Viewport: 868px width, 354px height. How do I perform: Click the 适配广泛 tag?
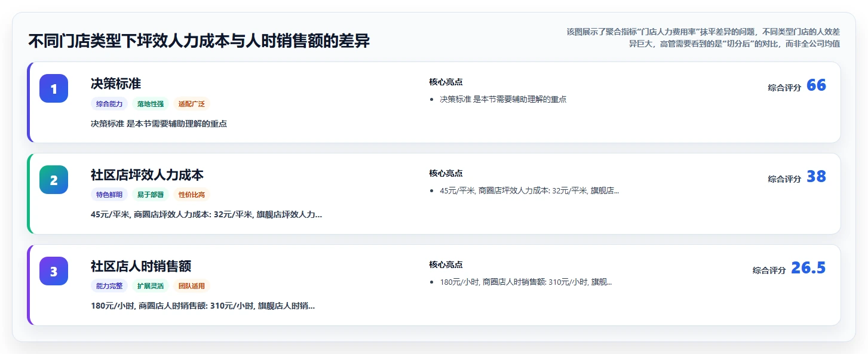(192, 104)
